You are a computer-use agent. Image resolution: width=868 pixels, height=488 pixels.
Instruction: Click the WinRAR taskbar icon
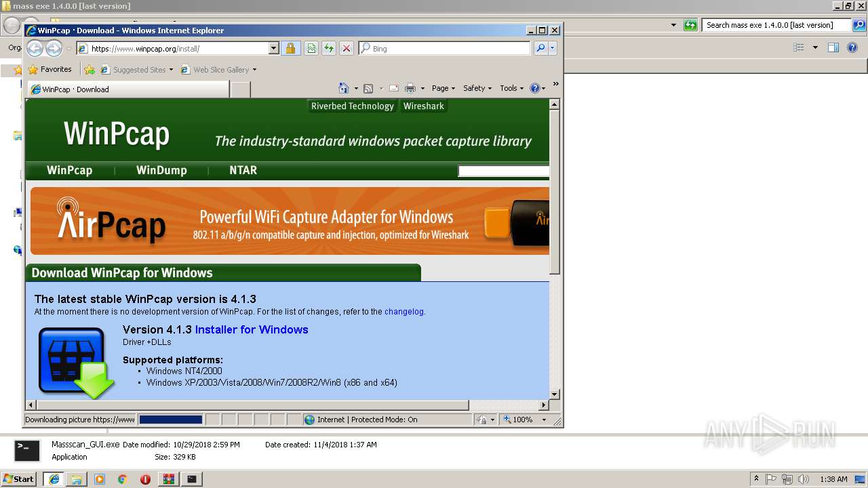tap(168, 479)
